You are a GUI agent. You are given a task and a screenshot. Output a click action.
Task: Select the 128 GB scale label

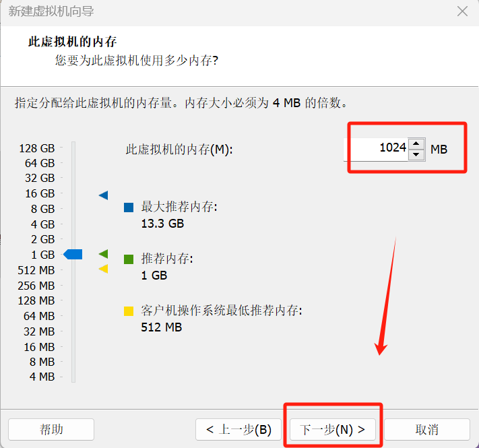point(37,148)
